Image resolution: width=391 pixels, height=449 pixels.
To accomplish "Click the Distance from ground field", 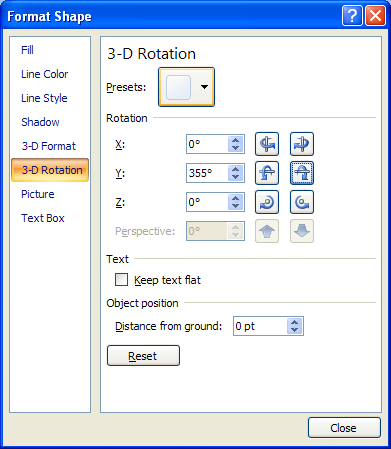I will tap(260, 326).
